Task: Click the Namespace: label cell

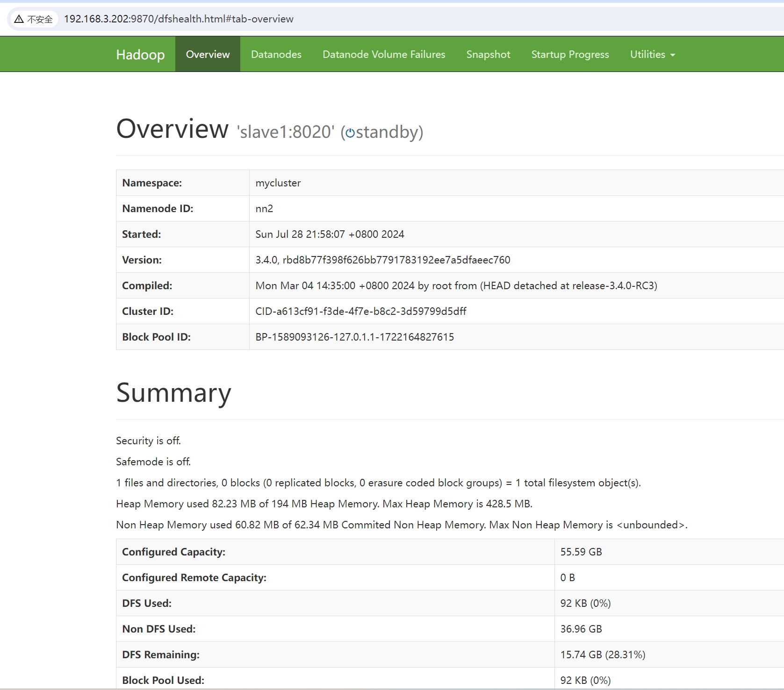Action: coord(183,183)
